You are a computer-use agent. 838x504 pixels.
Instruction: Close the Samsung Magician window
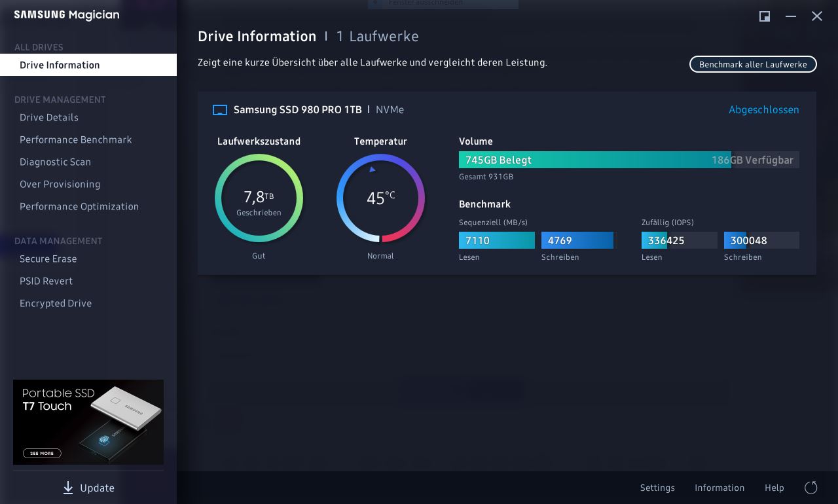[817, 16]
